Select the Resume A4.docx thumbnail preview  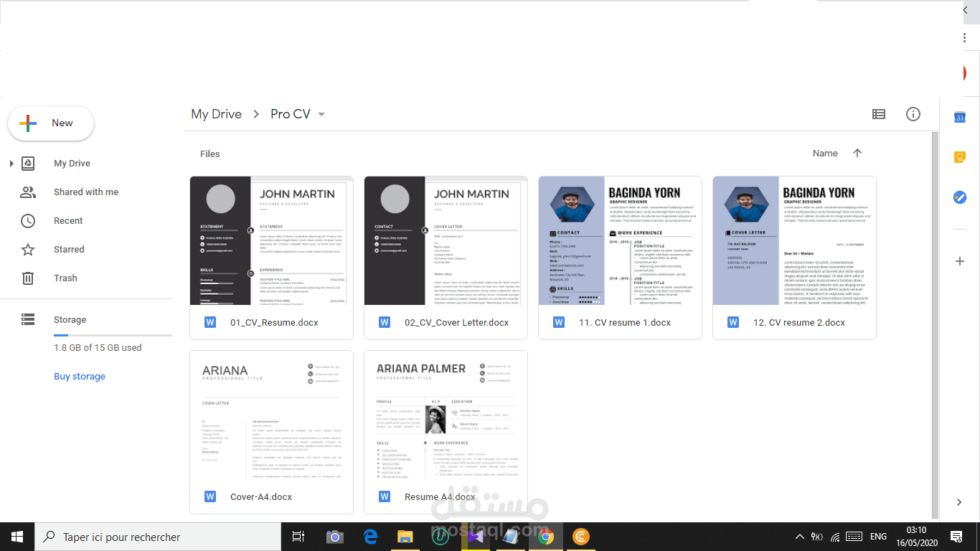coord(446,415)
